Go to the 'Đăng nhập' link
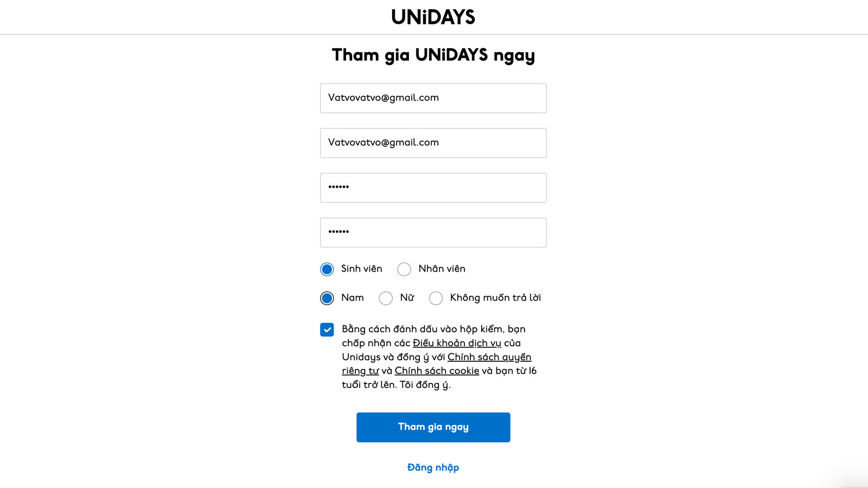The image size is (868, 488). [x=433, y=468]
